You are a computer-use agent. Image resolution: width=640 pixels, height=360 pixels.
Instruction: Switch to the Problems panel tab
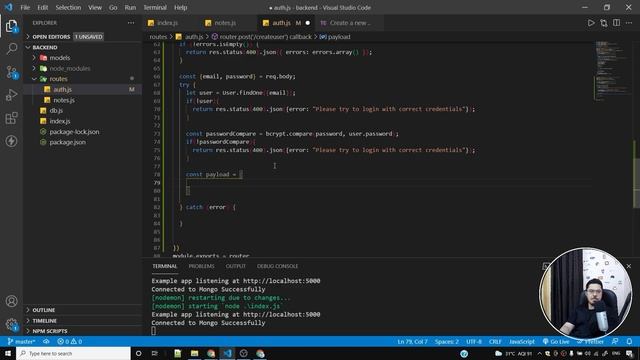click(x=201, y=266)
